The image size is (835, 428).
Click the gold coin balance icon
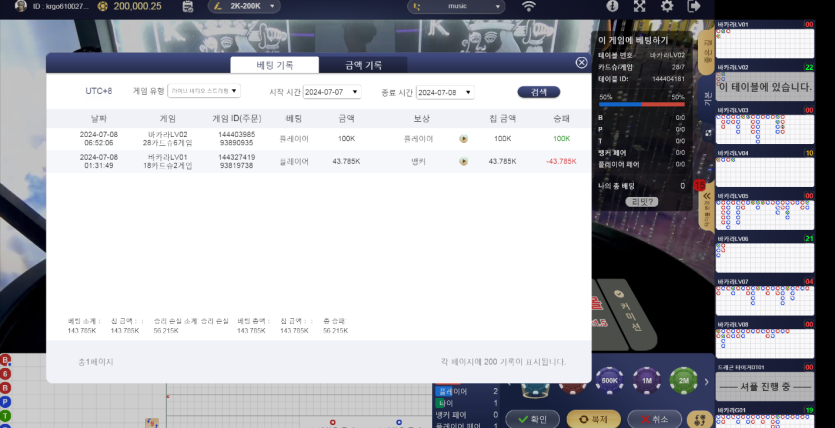pyautogui.click(x=103, y=6)
